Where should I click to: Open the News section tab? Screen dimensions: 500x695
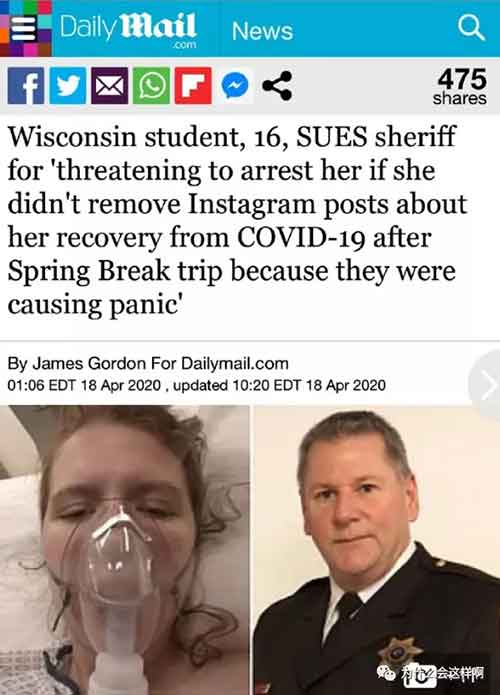click(262, 31)
